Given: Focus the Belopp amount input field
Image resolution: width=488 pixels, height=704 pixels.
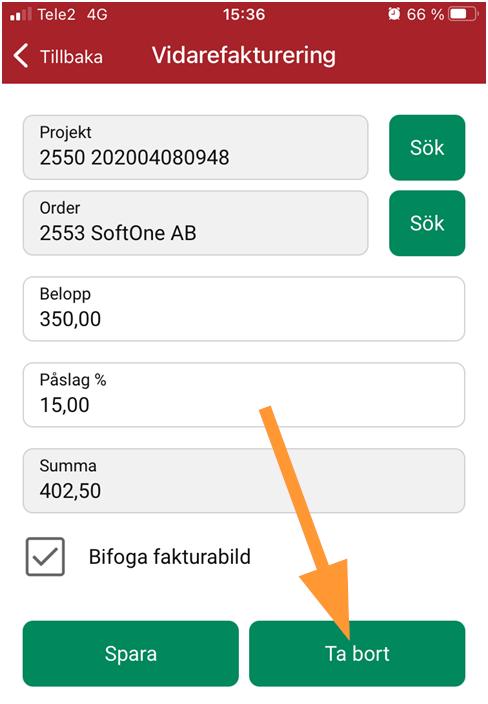Looking at the screenshot, I should pyautogui.click(x=244, y=309).
